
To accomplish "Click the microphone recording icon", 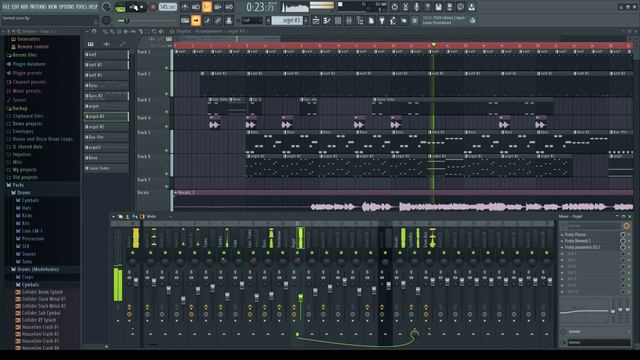I will [416, 7].
